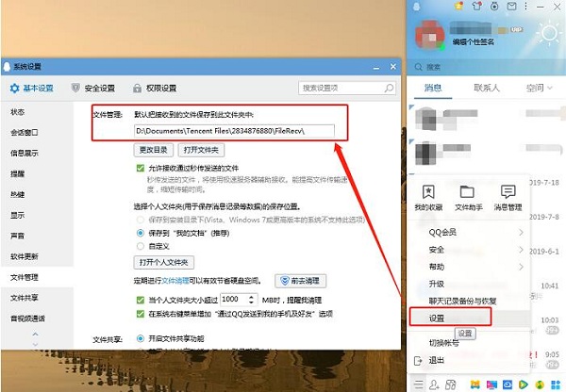Toggle allow receiving files via instant transfer
566x392 pixels.
[x=141, y=168]
